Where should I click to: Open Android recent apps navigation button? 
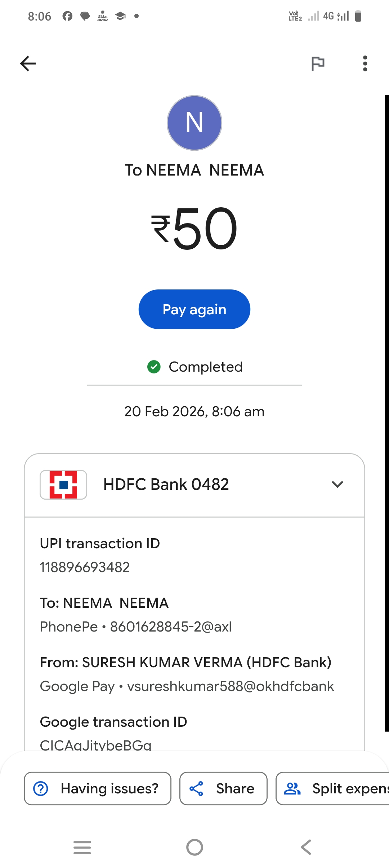(82, 847)
